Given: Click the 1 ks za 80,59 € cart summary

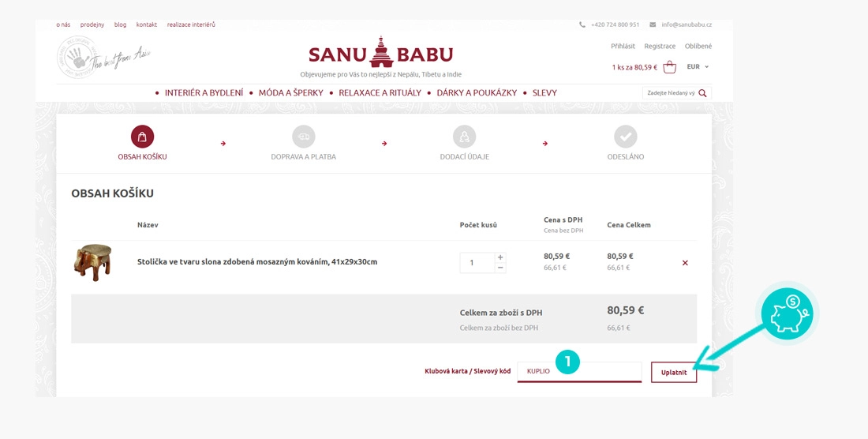Looking at the screenshot, I should click(634, 68).
